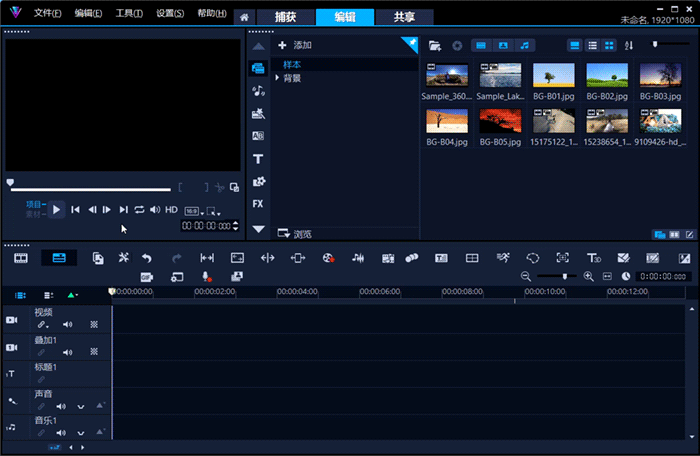Click the preview timecode field
This screenshot has width=700, height=456.
click(x=206, y=226)
